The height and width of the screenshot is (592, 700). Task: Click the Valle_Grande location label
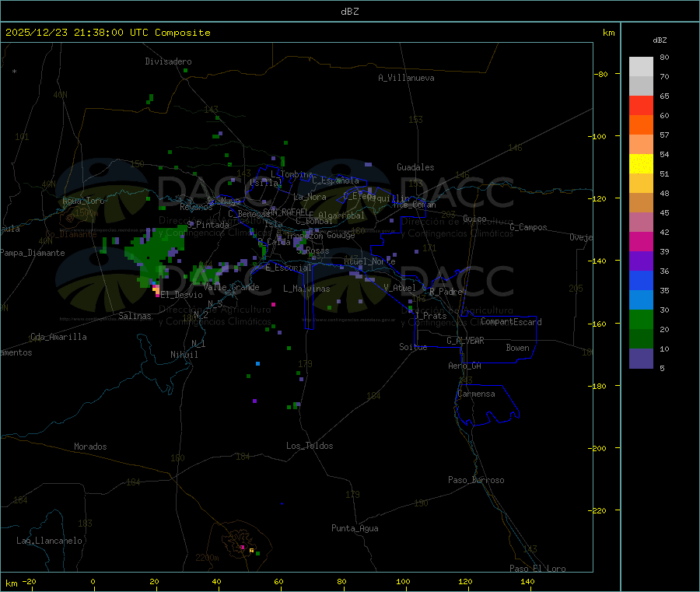pyautogui.click(x=231, y=287)
